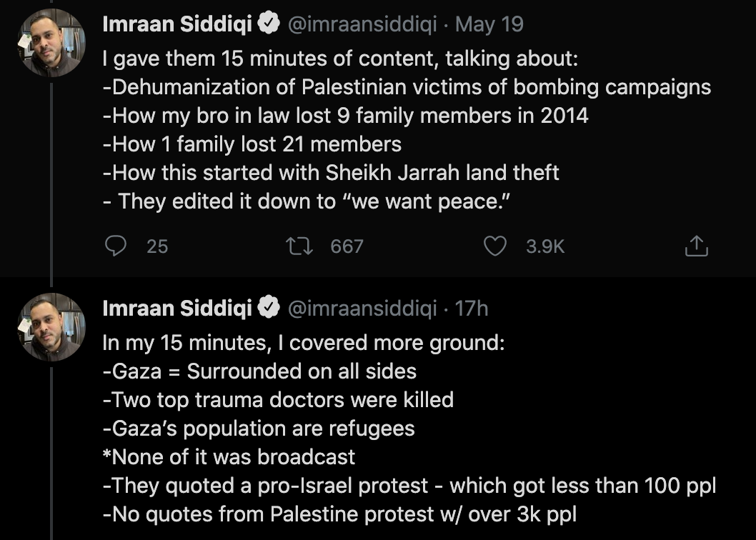Open Imraan Siddiqi name on second tweet

pos(177,308)
